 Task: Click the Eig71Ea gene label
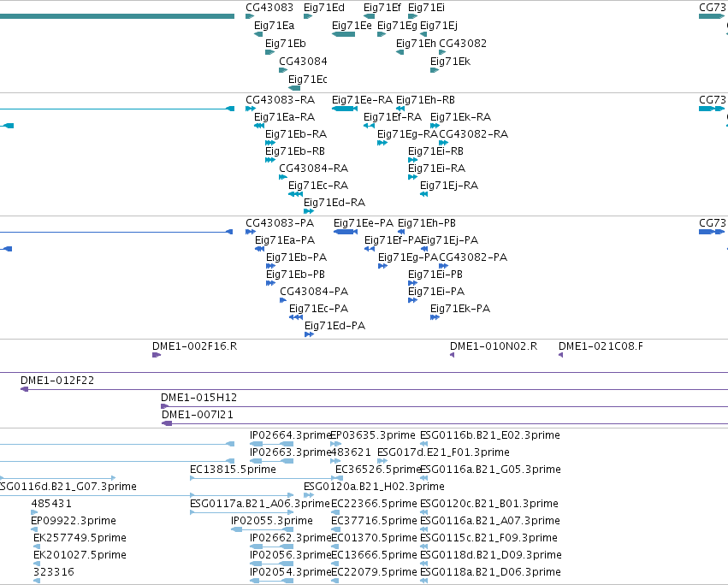[x=274, y=26]
